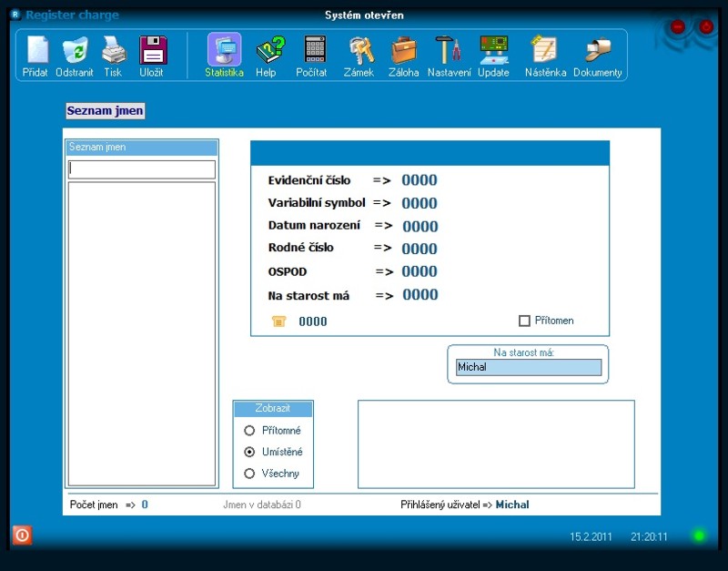The height and width of the screenshot is (571, 728).
Task: Click the Zámek keys icon
Action: [x=361, y=50]
